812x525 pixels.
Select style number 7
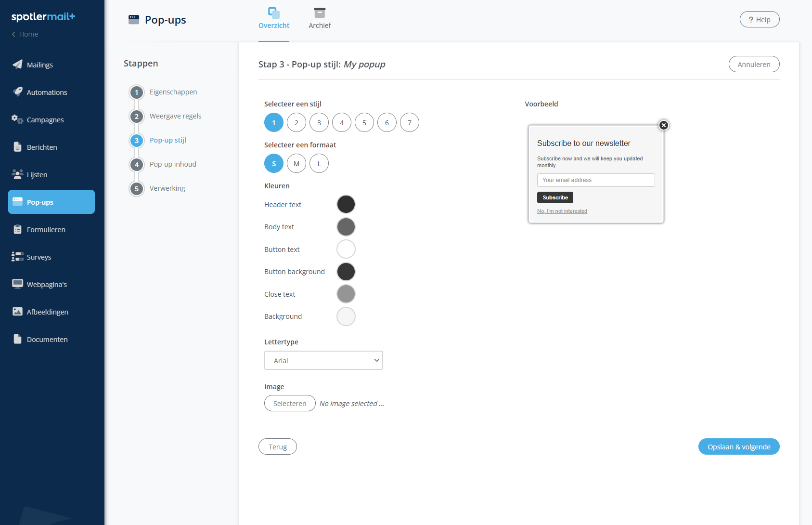click(410, 123)
